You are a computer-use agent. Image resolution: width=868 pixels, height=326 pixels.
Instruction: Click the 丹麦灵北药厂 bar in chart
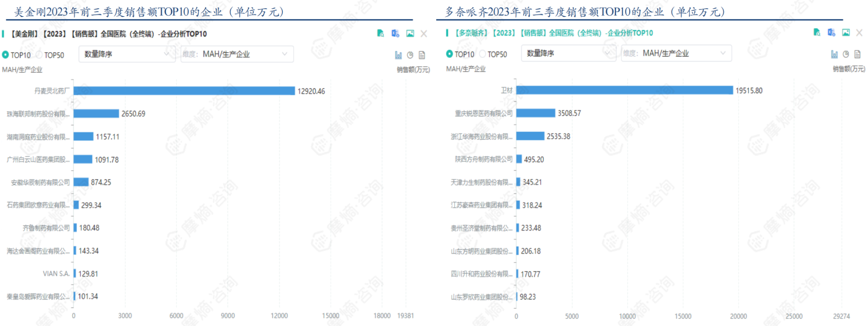pos(183,91)
